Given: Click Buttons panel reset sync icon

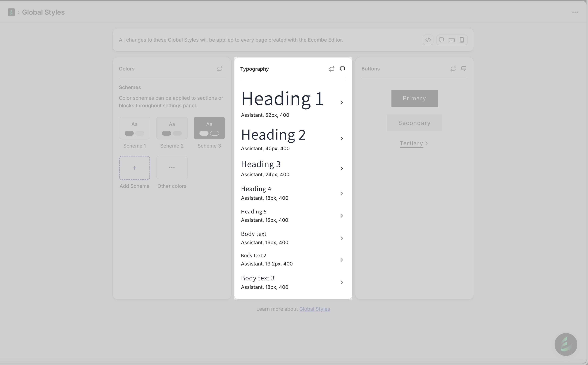Looking at the screenshot, I should 453,69.
